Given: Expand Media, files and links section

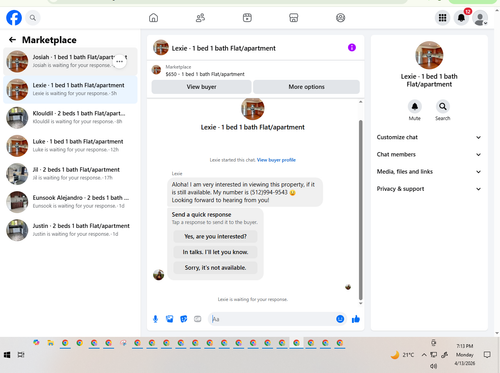Looking at the screenshot, I should coord(429,172).
